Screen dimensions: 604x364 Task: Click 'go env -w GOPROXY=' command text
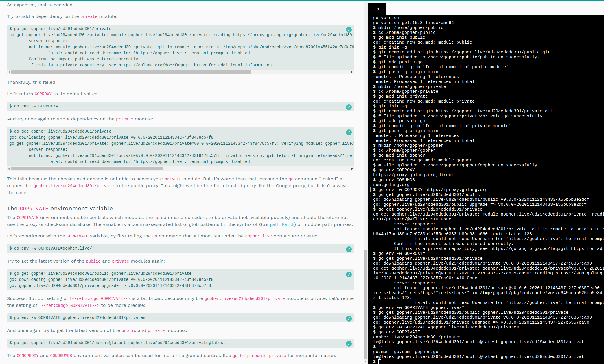click(x=34, y=106)
